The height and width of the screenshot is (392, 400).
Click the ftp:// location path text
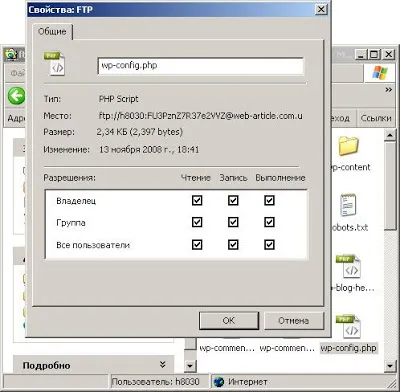[x=201, y=116]
